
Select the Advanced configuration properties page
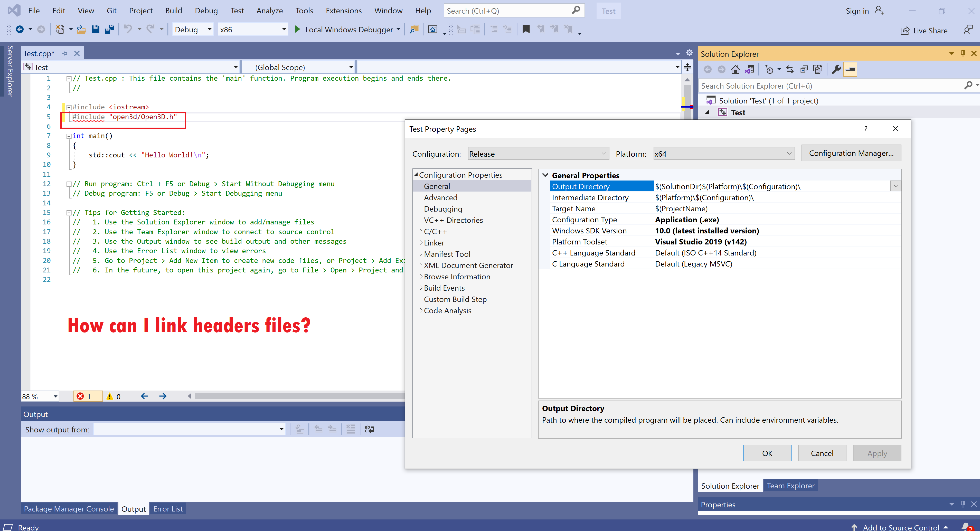point(440,197)
